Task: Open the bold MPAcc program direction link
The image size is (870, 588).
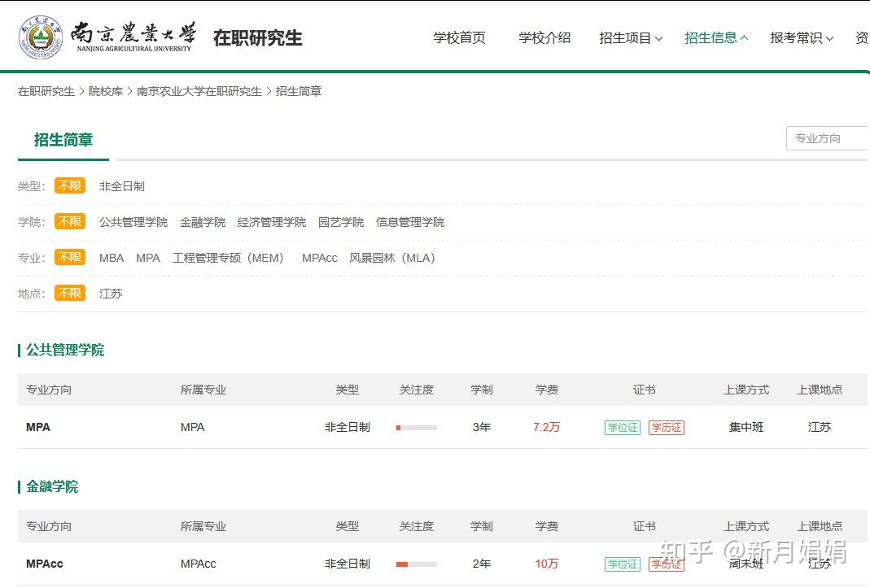Action: pyautogui.click(x=45, y=564)
